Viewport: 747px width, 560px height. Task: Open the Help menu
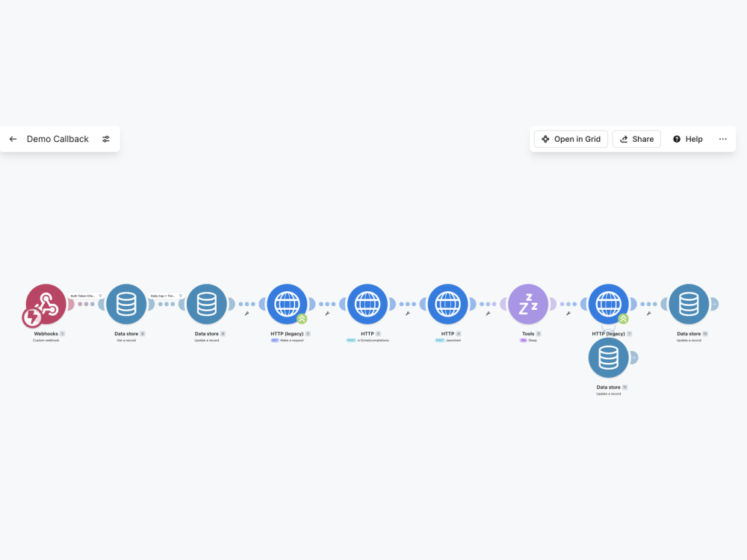coord(687,139)
